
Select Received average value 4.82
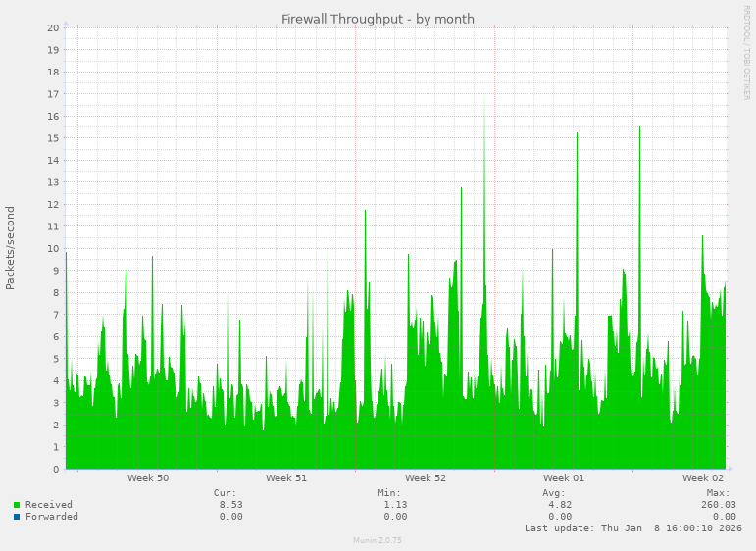pos(560,505)
